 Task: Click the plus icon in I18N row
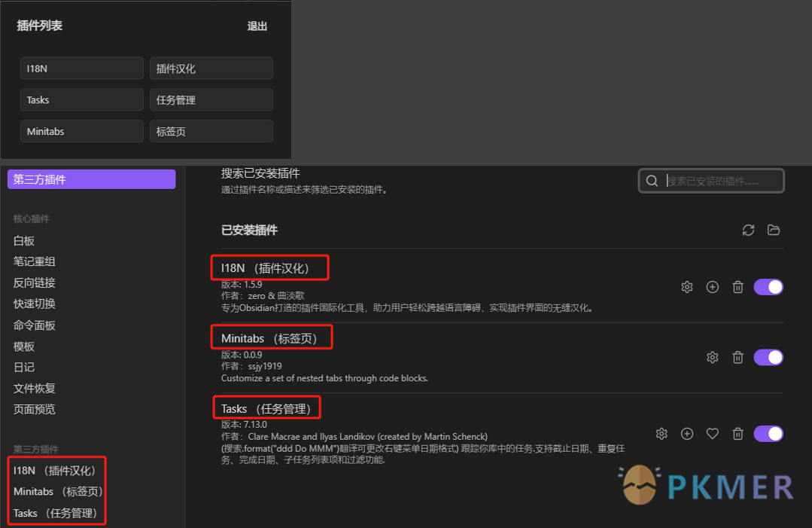point(712,287)
